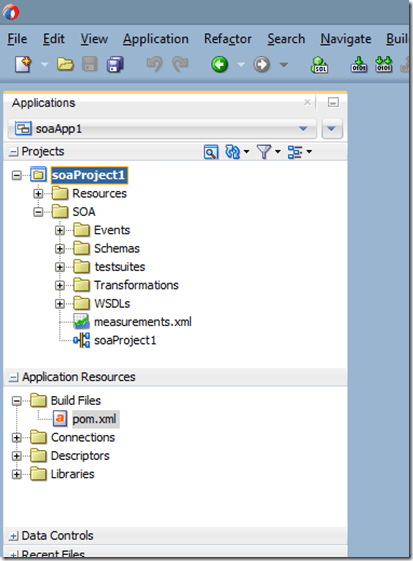Viewport: 413px width, 561px height.
Task: Collapse the Application Resources section
Action: [14, 377]
